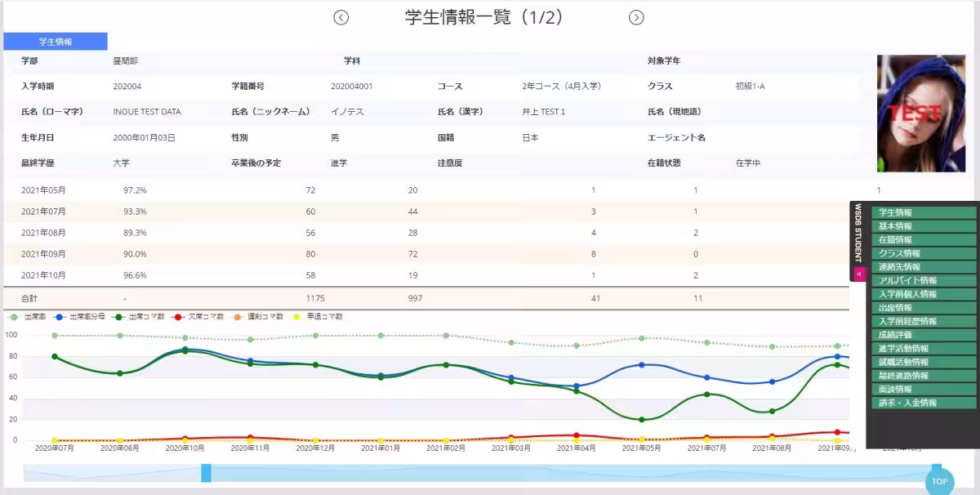Click the left handle of the timeline range slider
The width and height of the screenshot is (980, 495).
[207, 472]
